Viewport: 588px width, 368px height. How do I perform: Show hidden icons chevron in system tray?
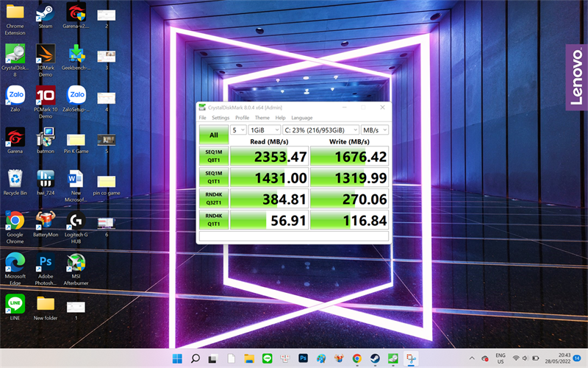click(x=472, y=358)
